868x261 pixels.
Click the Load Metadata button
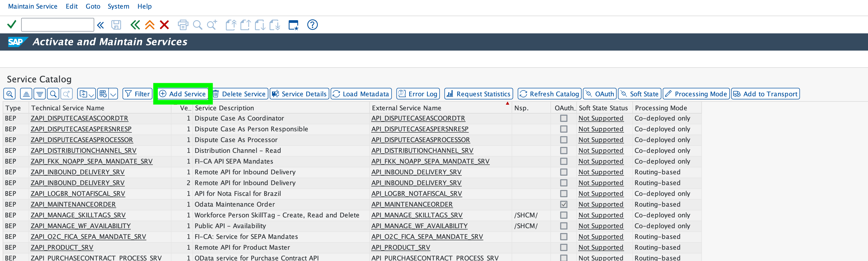pyautogui.click(x=361, y=94)
